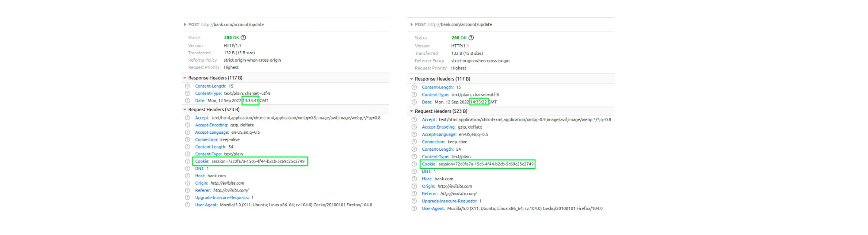The height and width of the screenshot is (235, 868).
Task: Expand the POST request row in right panel
Action: (411, 25)
